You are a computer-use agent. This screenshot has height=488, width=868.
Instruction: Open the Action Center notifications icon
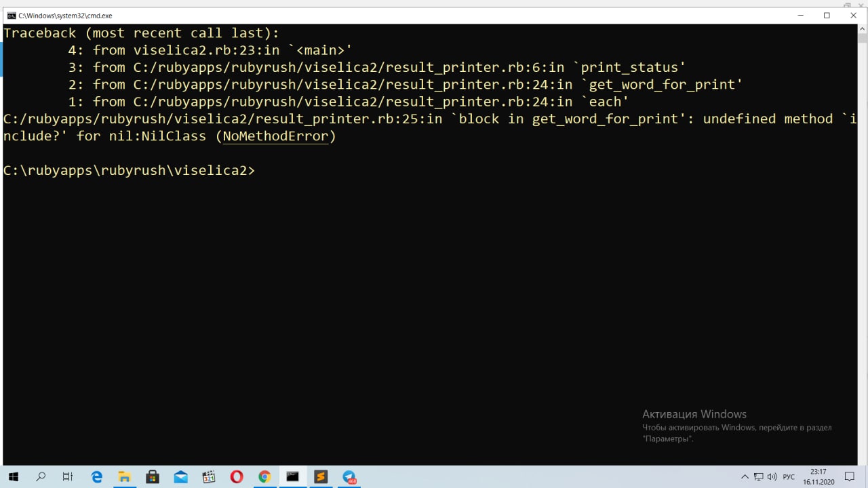(x=850, y=476)
